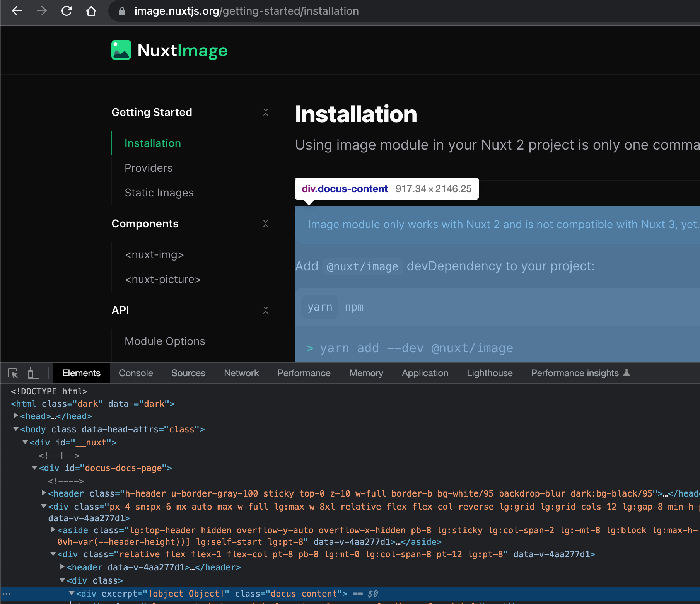Screen dimensions: 700x604
Task: Collapse the Components sidebar section
Action: pyautogui.click(x=266, y=224)
